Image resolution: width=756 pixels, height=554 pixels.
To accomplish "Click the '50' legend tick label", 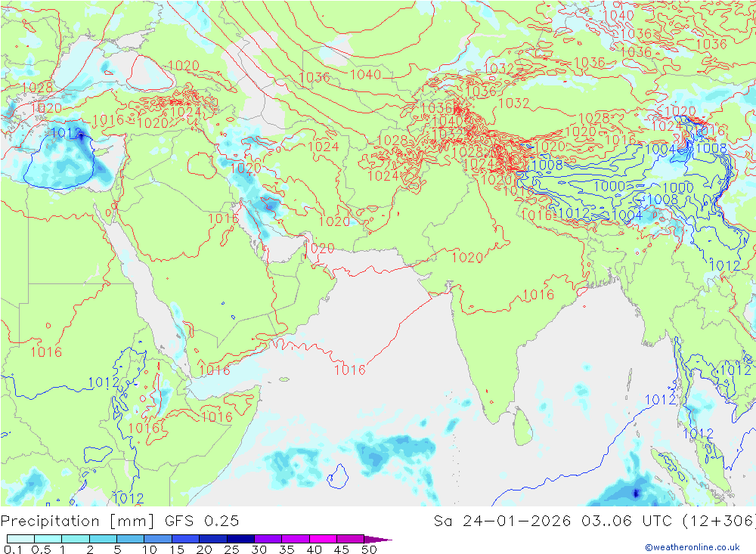I will point(369,549).
